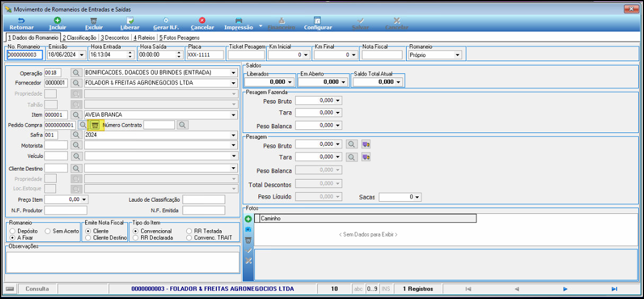Expand the Impressão dropdown arrow
Viewport: 644px width, 299px height.
point(260,27)
